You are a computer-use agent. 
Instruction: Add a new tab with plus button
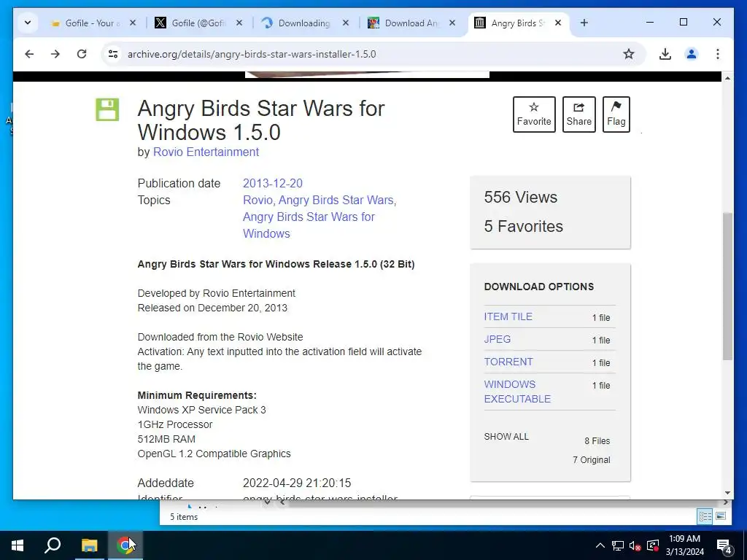pyautogui.click(x=584, y=23)
